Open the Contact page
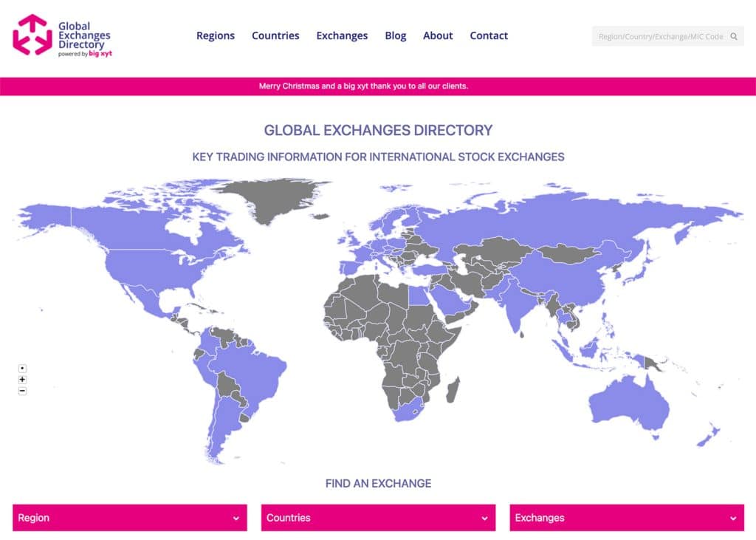Screen dimensions: 756x540 point(489,35)
